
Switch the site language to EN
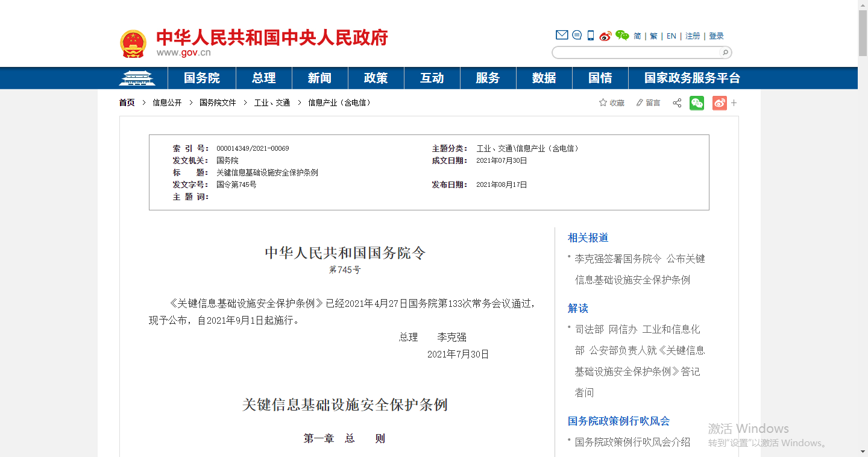671,36
